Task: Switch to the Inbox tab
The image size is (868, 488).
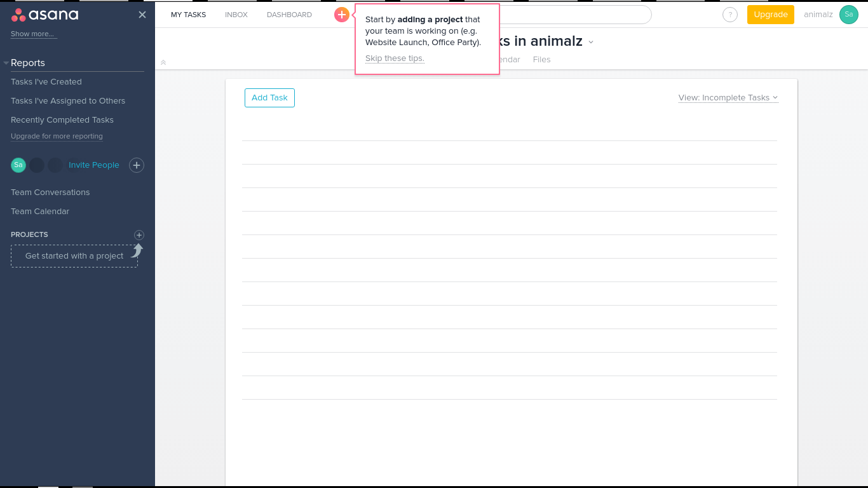Action: [x=236, y=15]
